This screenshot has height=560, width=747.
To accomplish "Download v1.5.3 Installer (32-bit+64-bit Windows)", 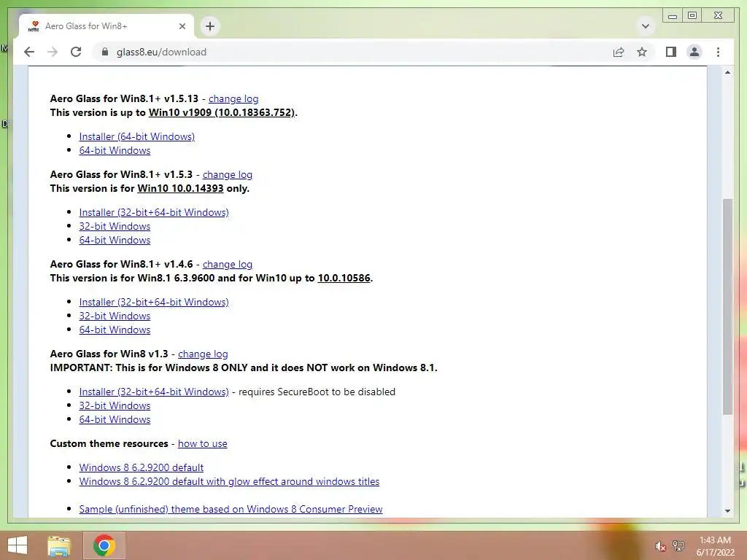I will (154, 212).
